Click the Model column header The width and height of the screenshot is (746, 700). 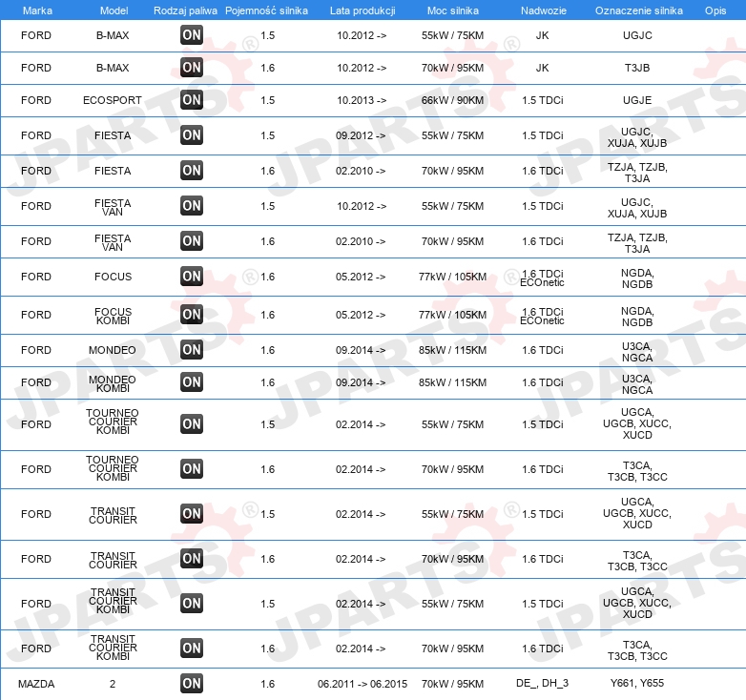click(114, 10)
